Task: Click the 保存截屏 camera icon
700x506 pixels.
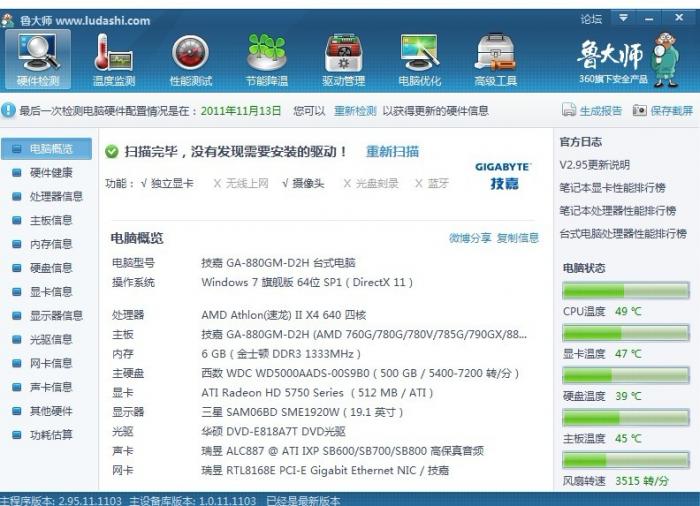Action: pos(640,110)
